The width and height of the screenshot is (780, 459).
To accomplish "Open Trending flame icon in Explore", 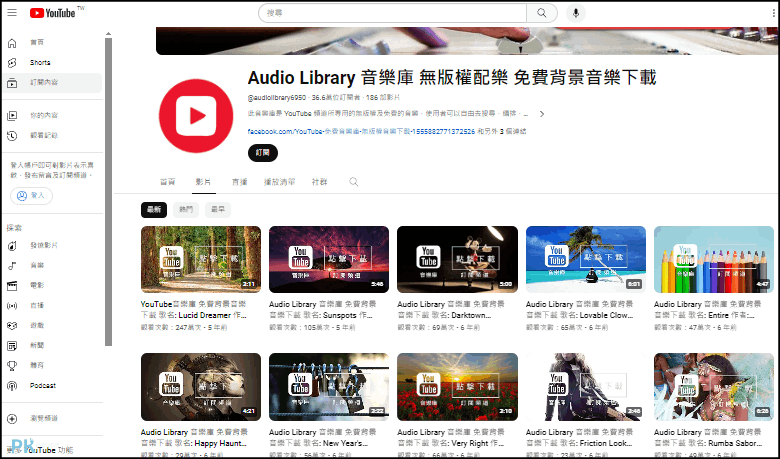I will tap(12, 246).
